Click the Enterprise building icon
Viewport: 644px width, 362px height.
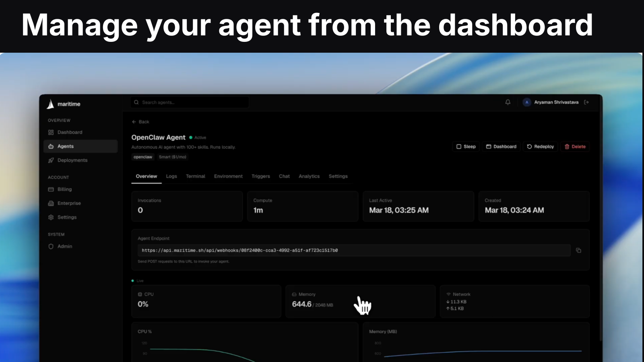click(x=51, y=203)
